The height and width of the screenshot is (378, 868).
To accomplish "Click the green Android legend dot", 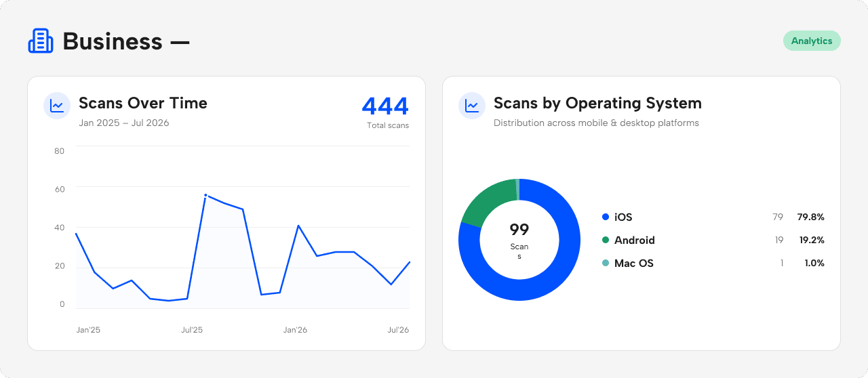I will (x=606, y=240).
